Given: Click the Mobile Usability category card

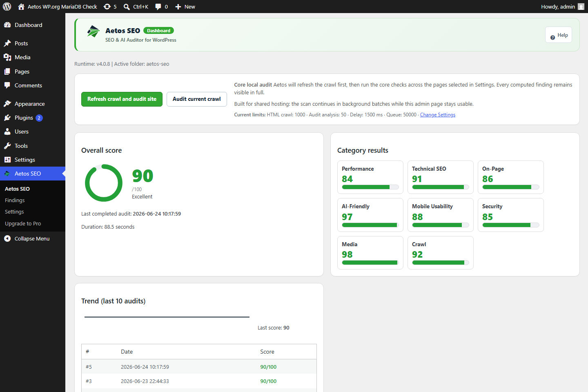Looking at the screenshot, I should 441,215.
